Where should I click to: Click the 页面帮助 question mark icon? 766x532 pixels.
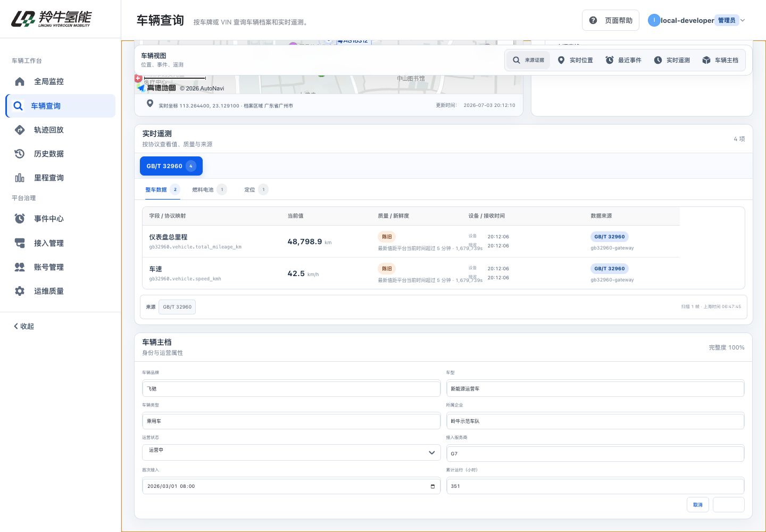[593, 20]
